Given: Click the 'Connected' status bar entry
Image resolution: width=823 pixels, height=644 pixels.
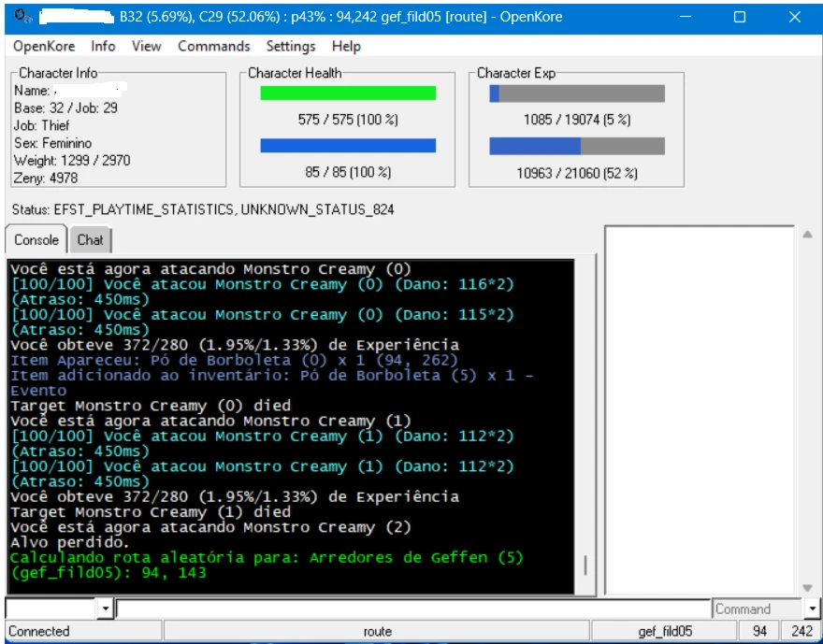Looking at the screenshot, I should [x=83, y=631].
